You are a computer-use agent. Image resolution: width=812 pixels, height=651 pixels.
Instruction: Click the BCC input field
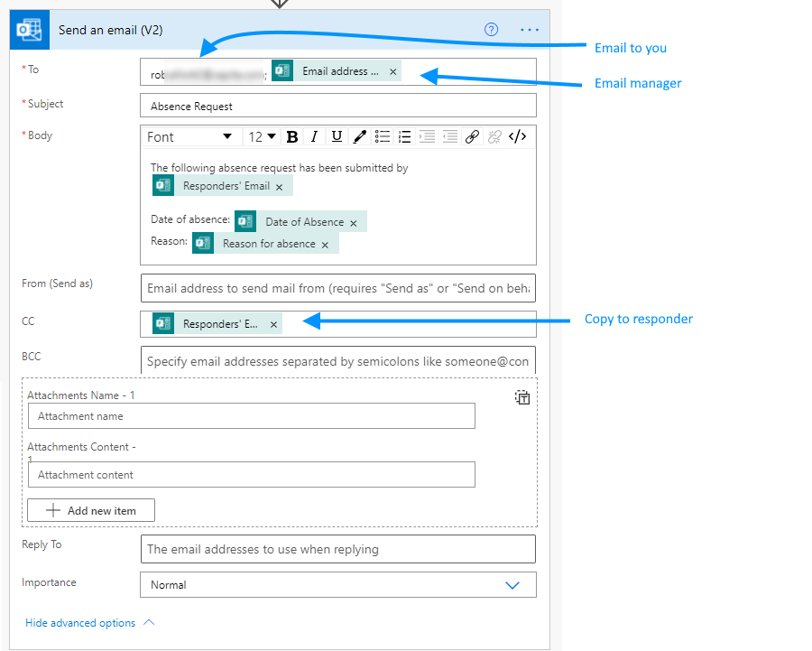(338, 361)
